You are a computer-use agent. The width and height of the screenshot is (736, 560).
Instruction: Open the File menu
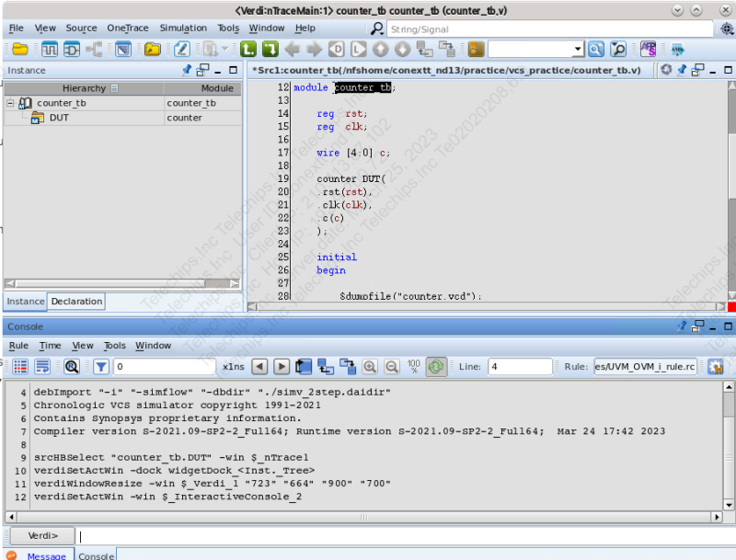click(x=16, y=29)
